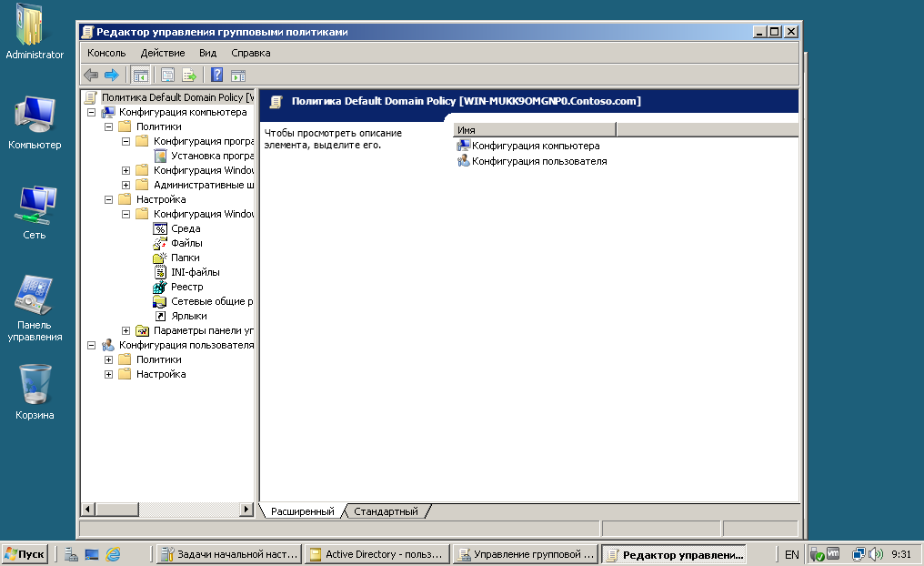Select the Компьютер desktop icon
This screenshot has height=566, width=924.
pyautogui.click(x=35, y=116)
